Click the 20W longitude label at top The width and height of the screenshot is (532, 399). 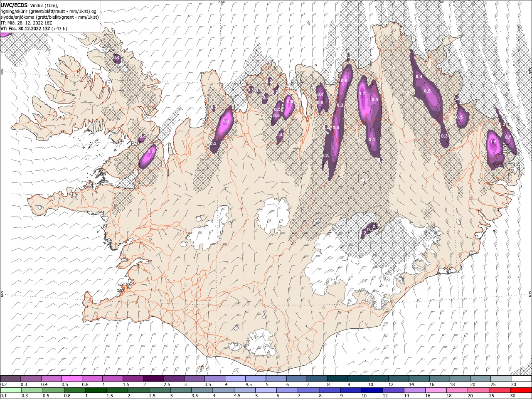(x=221, y=2)
